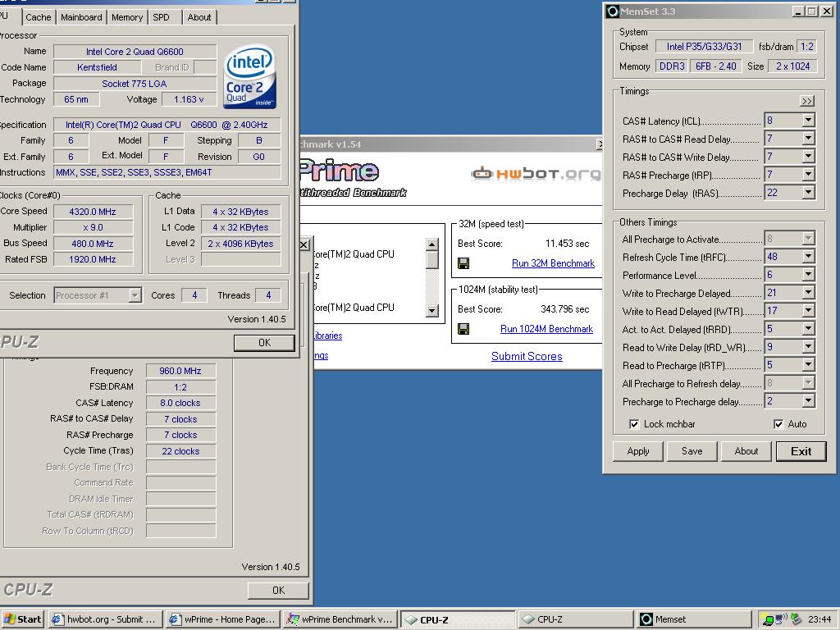Click the MemSet title bar icon
The width and height of the screenshot is (840, 630).
pos(613,11)
